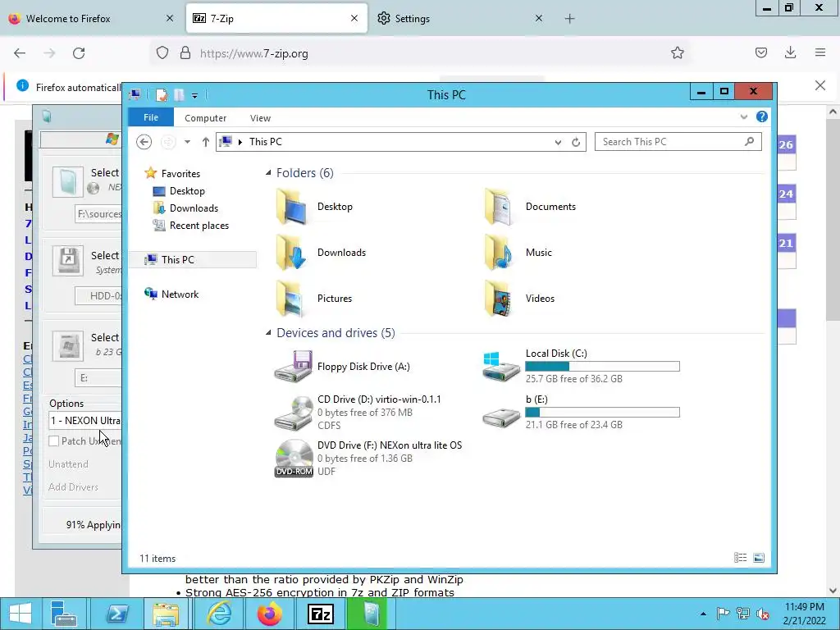The width and height of the screenshot is (840, 630).
Task: Launch PowerShell from taskbar
Action: point(116,614)
